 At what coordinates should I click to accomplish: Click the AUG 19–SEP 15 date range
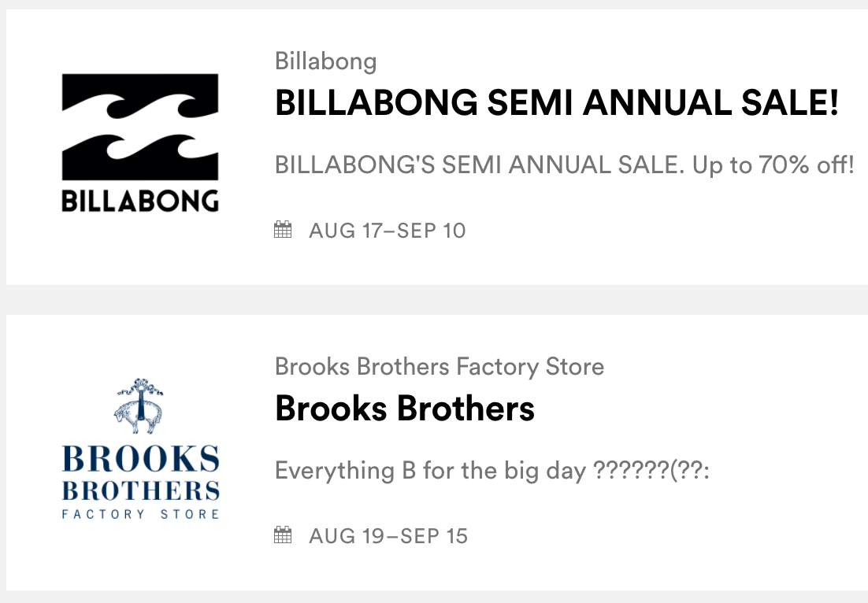388,536
